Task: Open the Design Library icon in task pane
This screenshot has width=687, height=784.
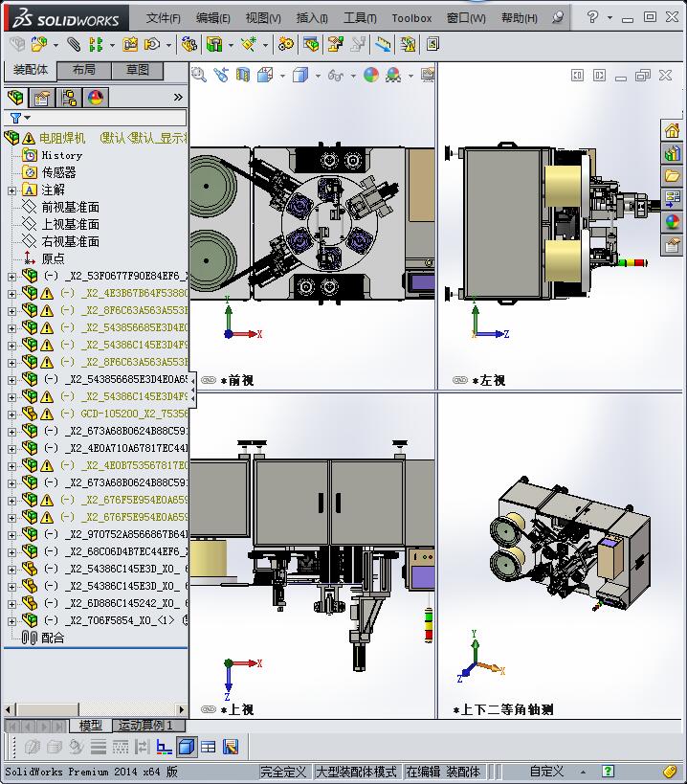Action: [x=672, y=153]
